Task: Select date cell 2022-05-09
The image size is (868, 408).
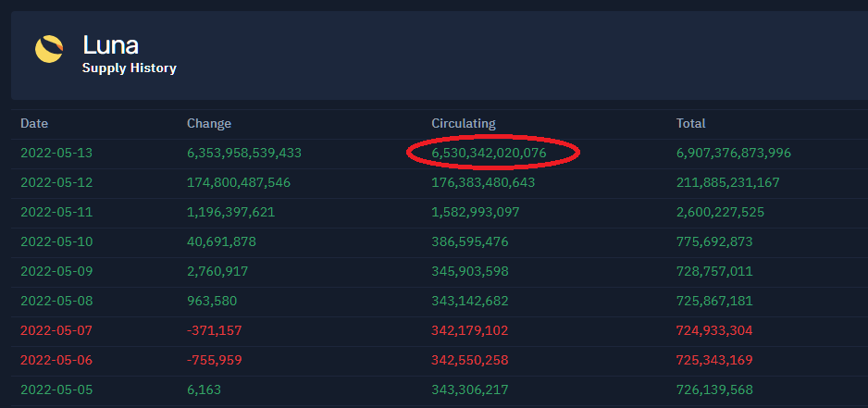Action: coord(56,271)
